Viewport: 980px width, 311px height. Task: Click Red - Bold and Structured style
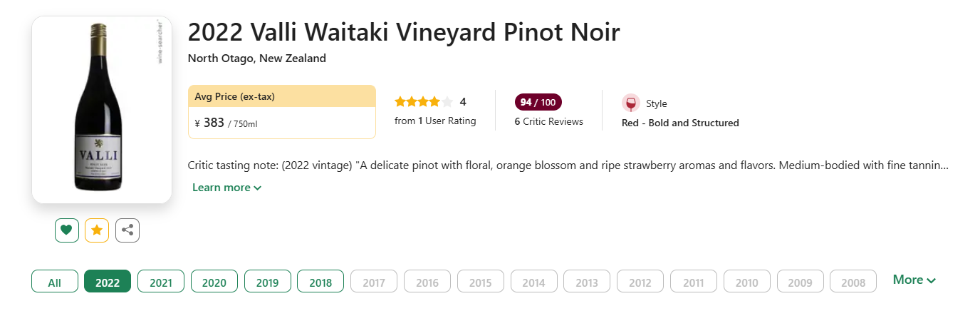coord(680,123)
